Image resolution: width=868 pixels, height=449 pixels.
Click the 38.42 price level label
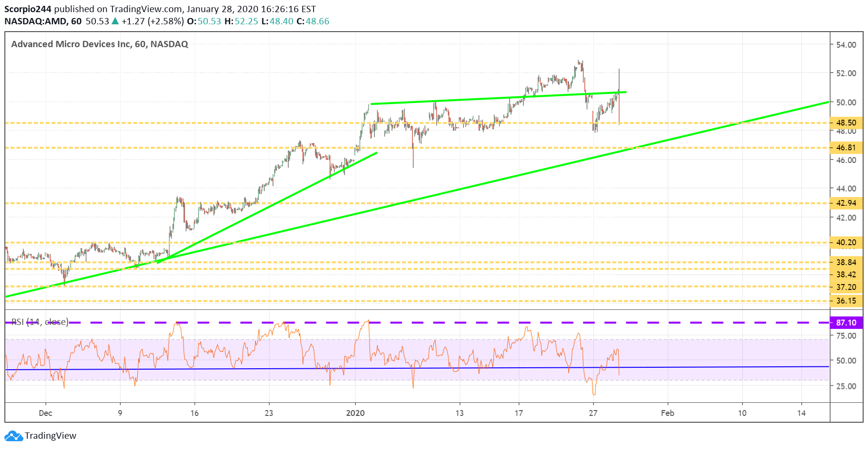coord(846,274)
